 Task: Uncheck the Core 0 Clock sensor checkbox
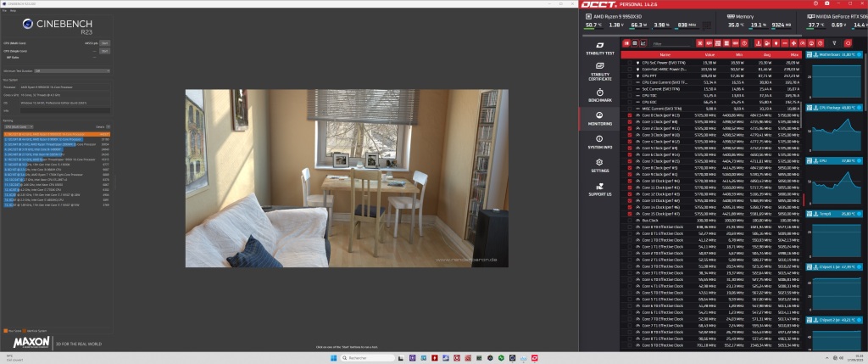(630, 114)
